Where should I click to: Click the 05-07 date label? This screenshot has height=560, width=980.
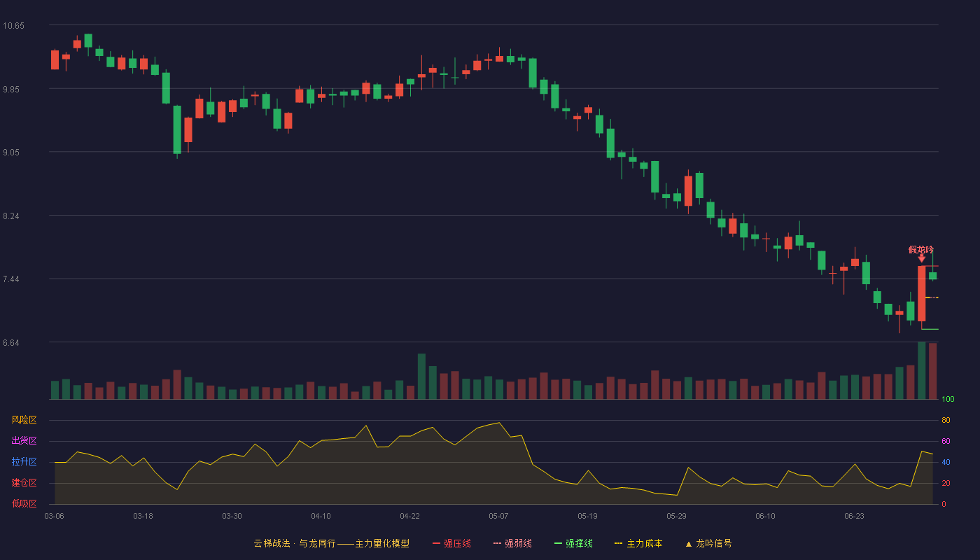tap(498, 516)
